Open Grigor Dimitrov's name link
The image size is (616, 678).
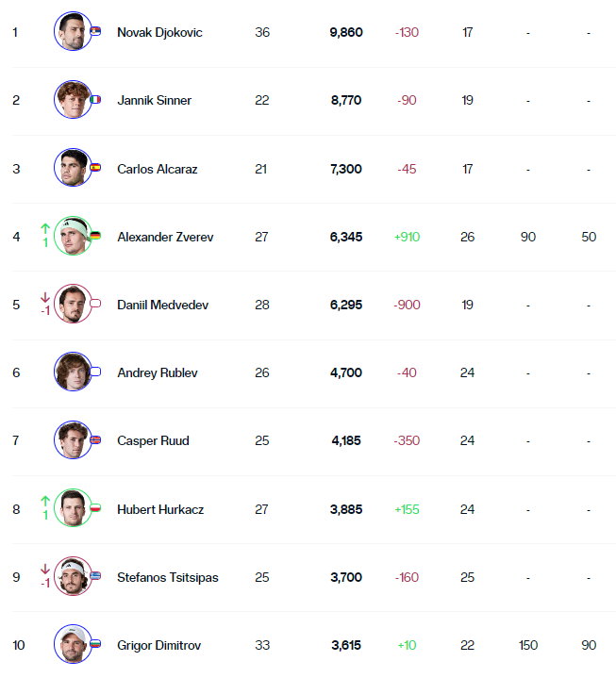coord(159,645)
